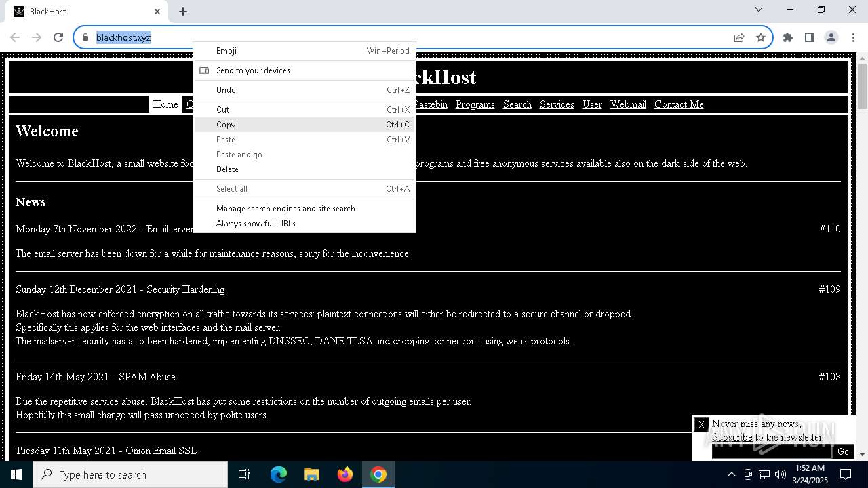Click the scrollbar down arrow
Screen dimensions: 868x488
click(862, 454)
